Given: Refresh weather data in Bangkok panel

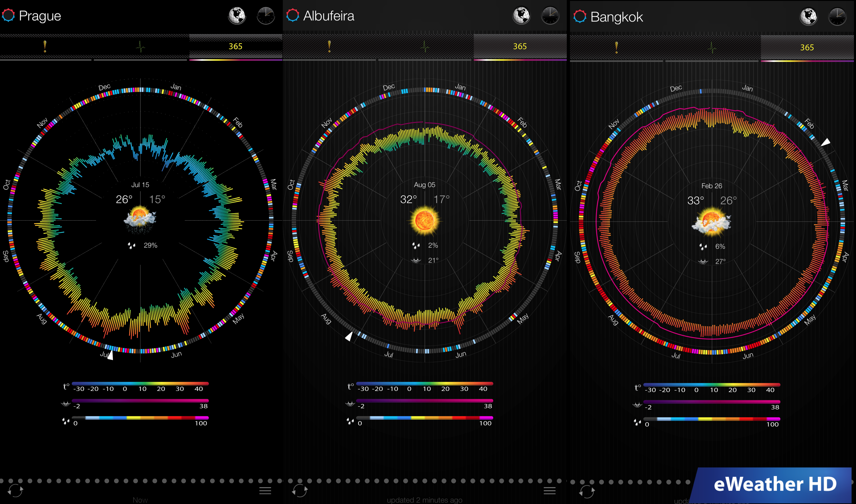Looking at the screenshot, I should pyautogui.click(x=587, y=491).
